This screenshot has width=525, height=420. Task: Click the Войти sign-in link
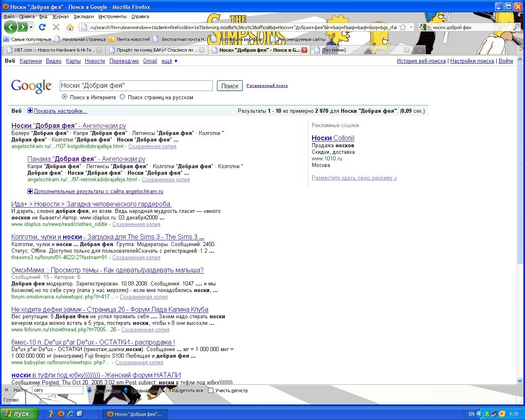coord(506,61)
